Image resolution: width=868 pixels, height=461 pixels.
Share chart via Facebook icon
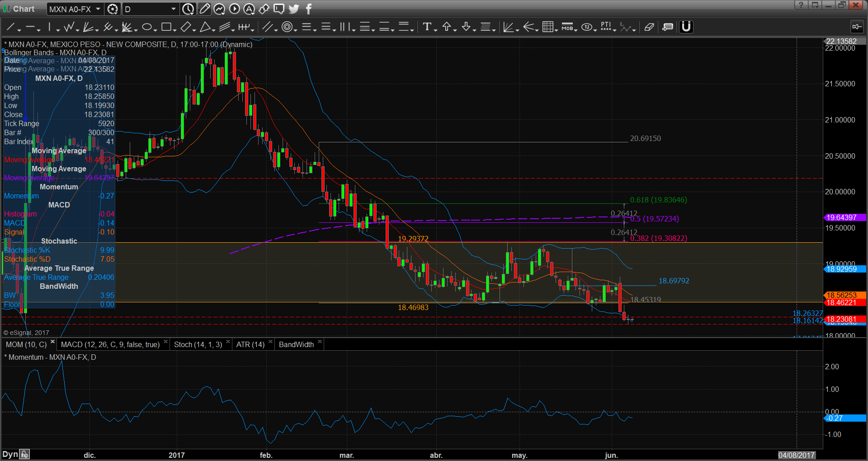point(309,9)
